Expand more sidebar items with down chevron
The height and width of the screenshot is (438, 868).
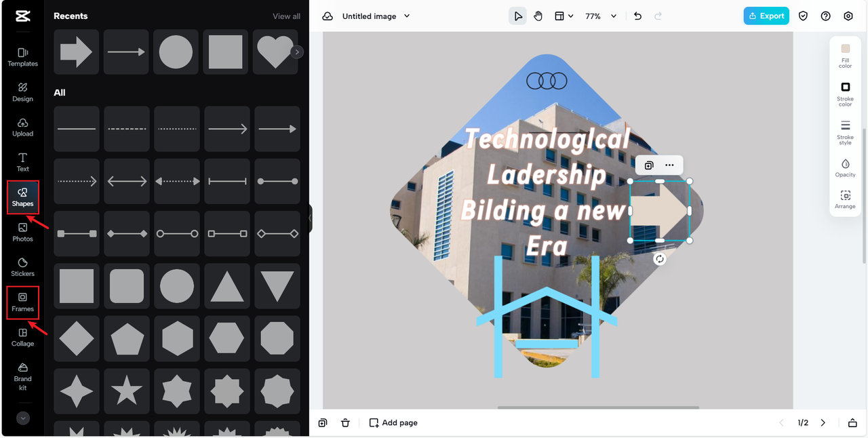[23, 418]
